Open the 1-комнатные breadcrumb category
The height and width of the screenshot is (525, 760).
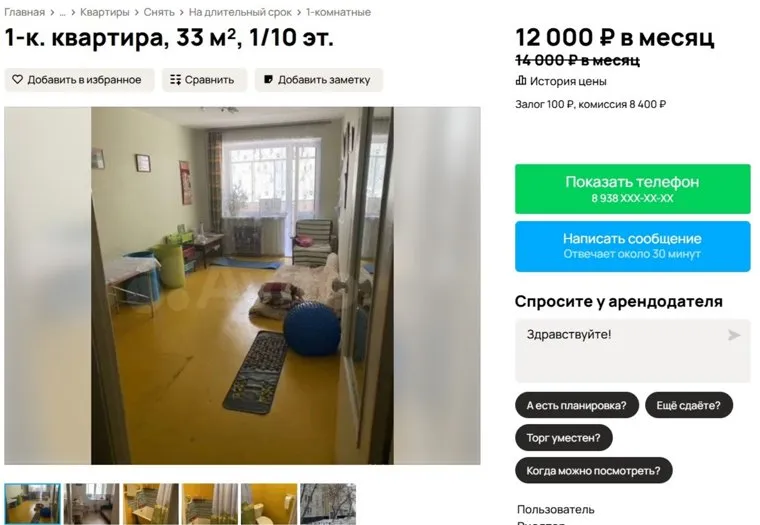338,12
